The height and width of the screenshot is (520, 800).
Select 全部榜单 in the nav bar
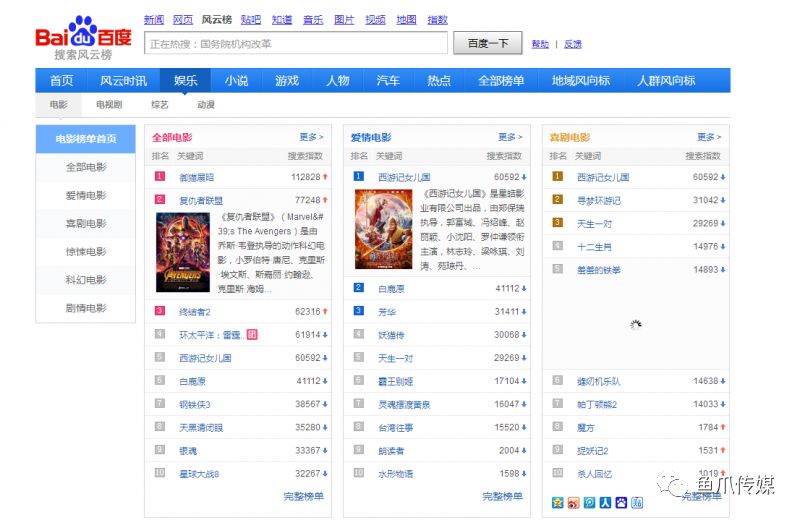[501, 81]
